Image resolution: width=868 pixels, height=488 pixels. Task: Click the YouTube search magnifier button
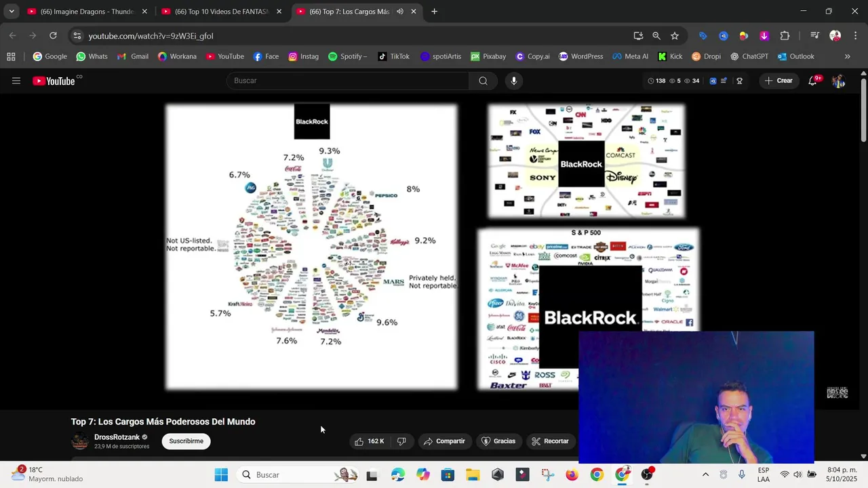click(x=483, y=81)
